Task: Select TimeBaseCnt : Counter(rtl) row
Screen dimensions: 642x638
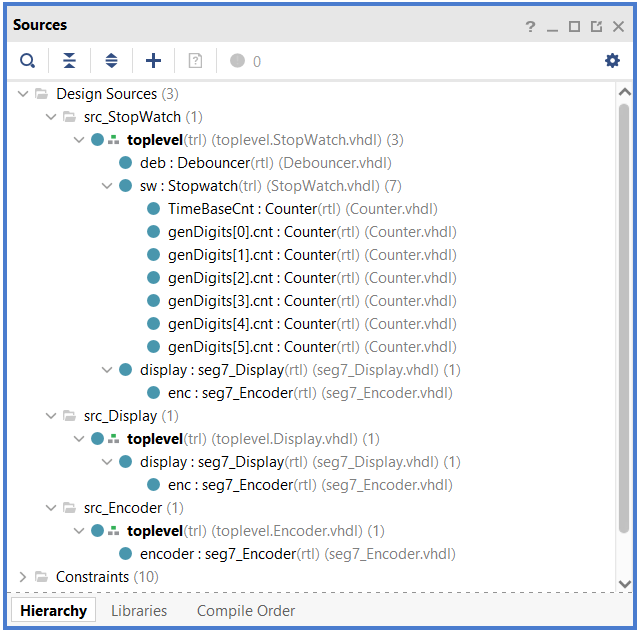Action: (303, 209)
